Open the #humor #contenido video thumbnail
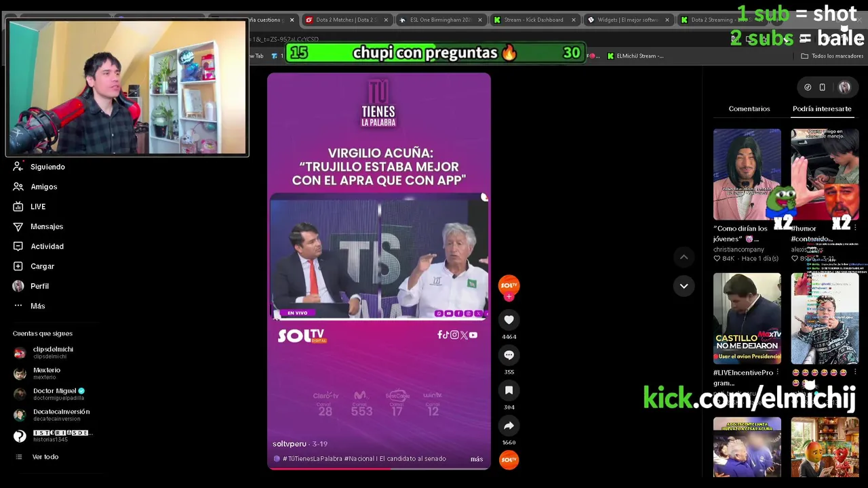 (x=825, y=175)
